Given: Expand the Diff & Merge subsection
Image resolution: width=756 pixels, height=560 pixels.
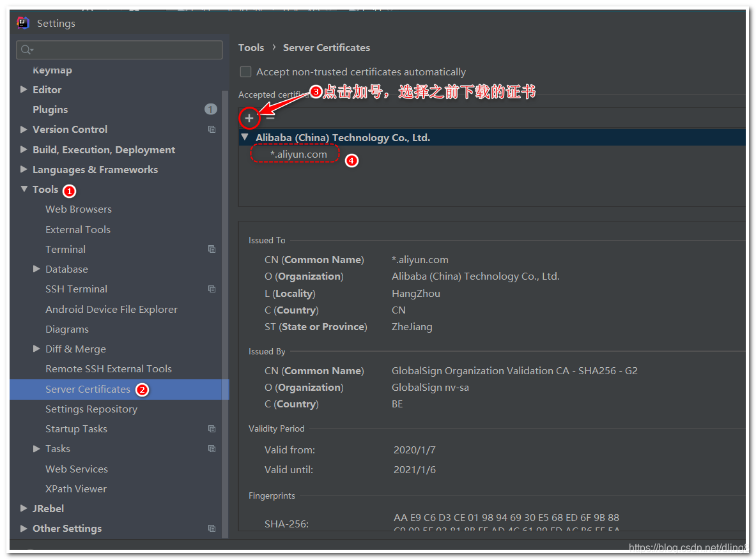Looking at the screenshot, I should pyautogui.click(x=36, y=349).
